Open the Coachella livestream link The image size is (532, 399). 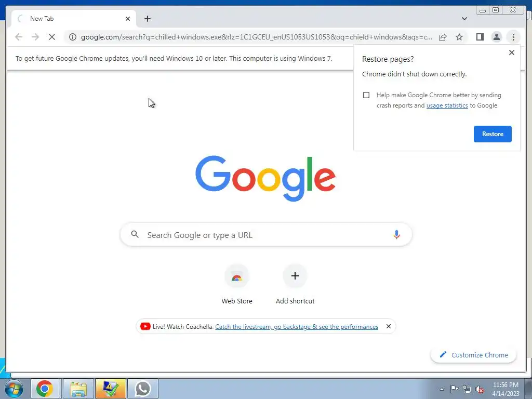[x=297, y=327]
